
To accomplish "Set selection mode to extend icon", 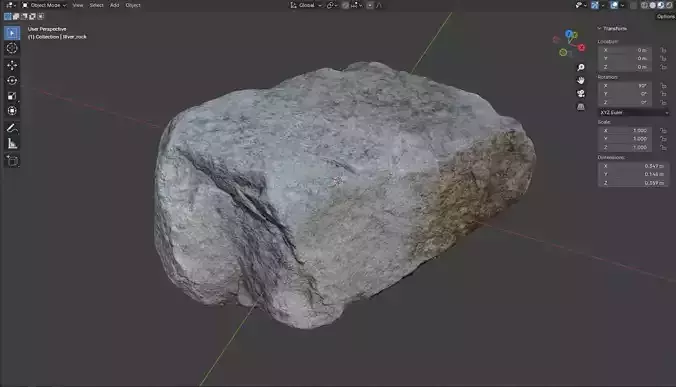I will (16, 16).
